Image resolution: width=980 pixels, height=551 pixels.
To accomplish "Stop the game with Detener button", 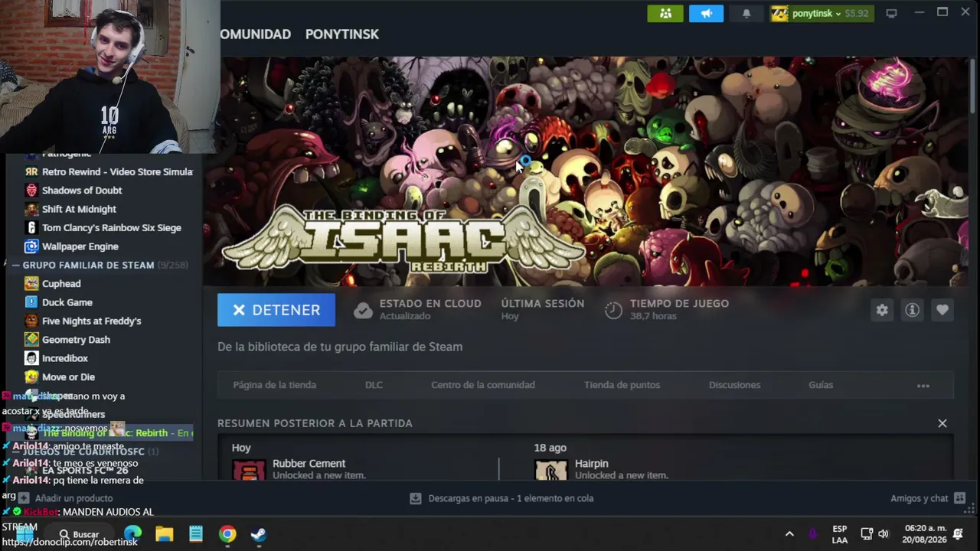I will tap(276, 310).
